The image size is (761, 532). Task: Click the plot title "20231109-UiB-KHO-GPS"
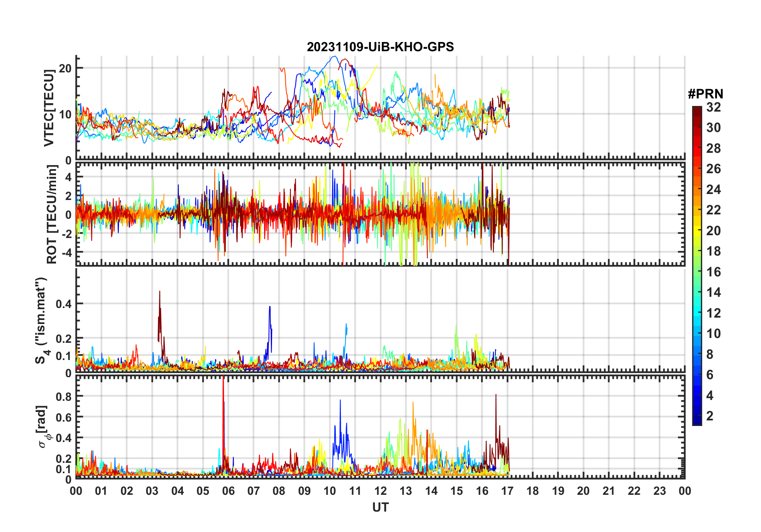(x=380, y=47)
